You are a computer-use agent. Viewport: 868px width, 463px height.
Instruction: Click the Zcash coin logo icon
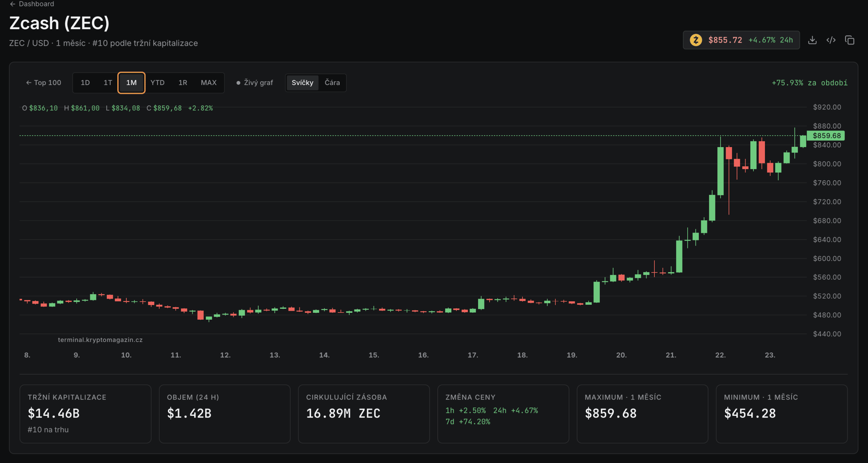(x=696, y=40)
